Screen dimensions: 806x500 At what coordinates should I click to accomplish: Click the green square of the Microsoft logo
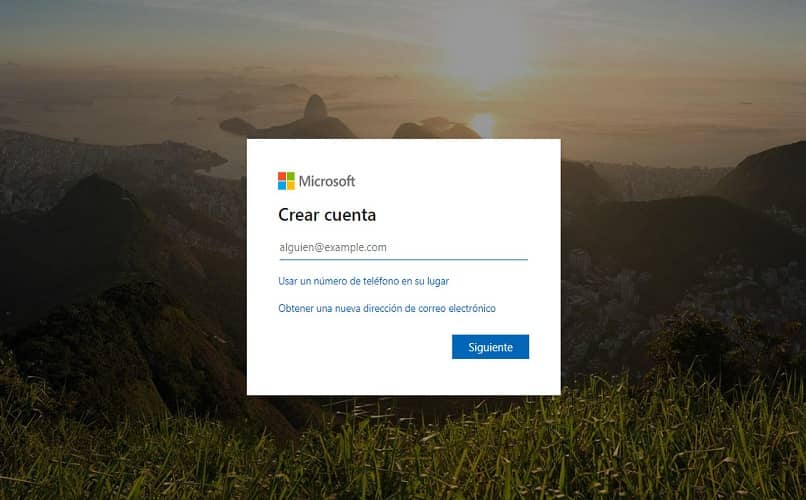291,176
